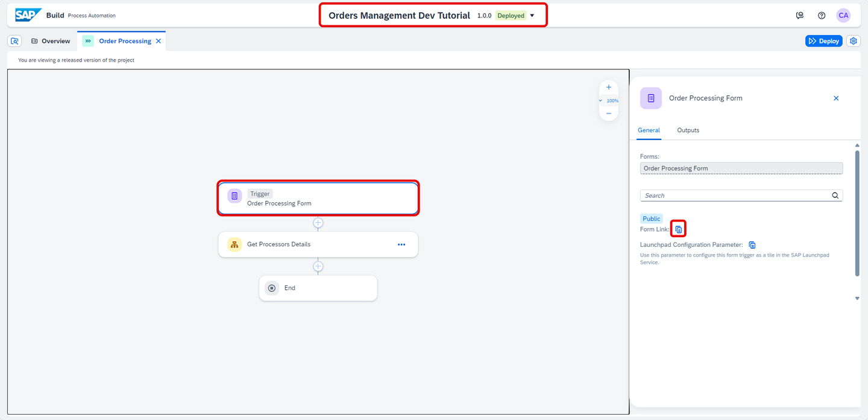Screen dimensions: 868x420
Task: Click the Build Process Automation label
Action: point(81,16)
